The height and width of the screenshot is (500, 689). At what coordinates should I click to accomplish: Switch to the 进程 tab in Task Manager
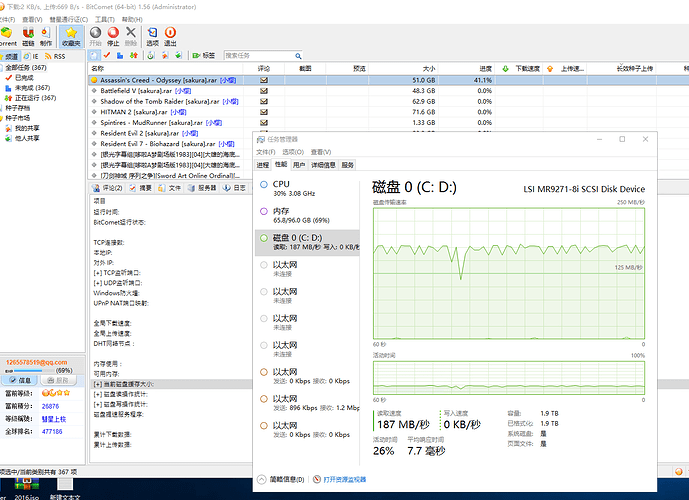(x=263, y=164)
